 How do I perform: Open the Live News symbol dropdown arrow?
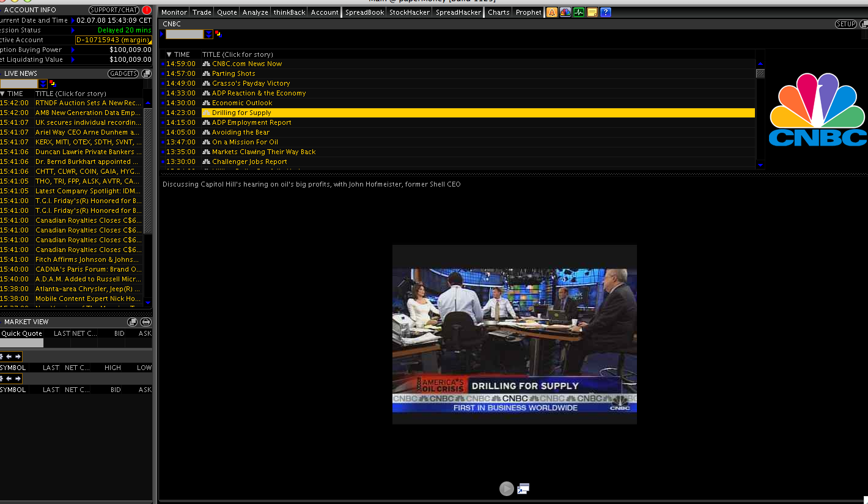(x=43, y=84)
